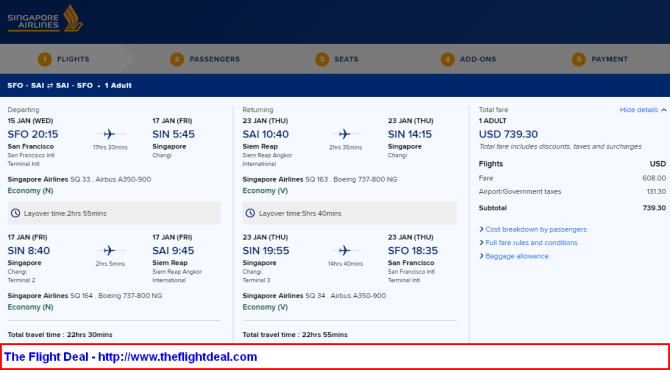Screen dimensions: 670x370
Task: Click arrival time SFO 18:35
Action: pos(413,250)
